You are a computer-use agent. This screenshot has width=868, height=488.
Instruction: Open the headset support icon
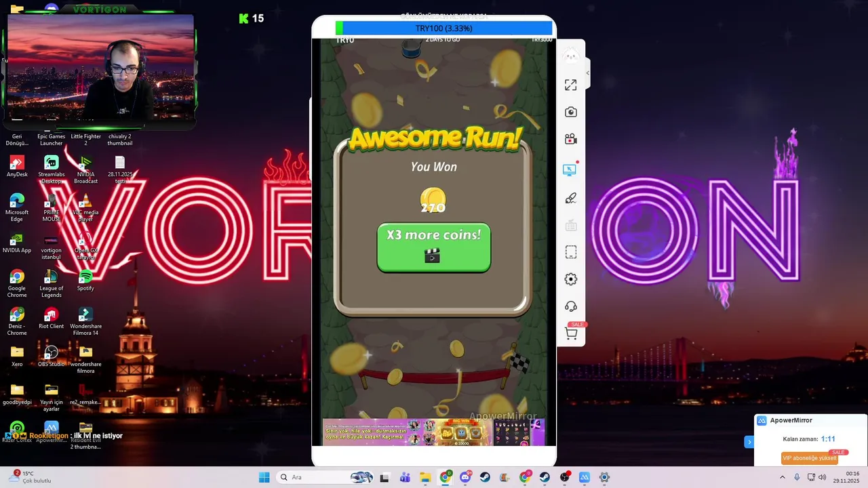571,306
